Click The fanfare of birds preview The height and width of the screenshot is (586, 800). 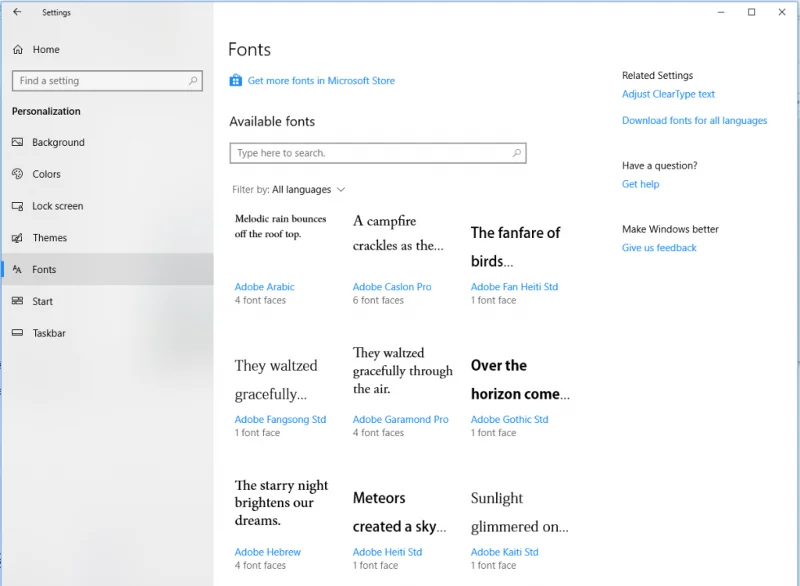click(515, 247)
